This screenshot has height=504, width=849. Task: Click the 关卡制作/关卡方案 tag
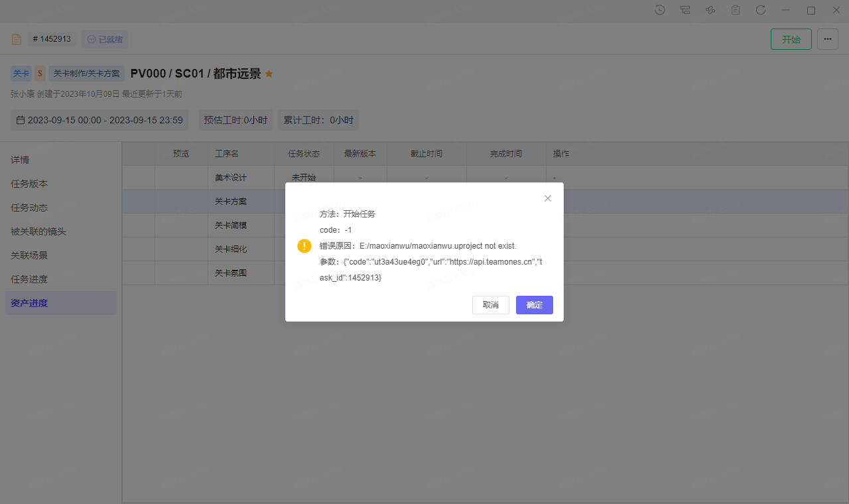pyautogui.click(x=86, y=74)
